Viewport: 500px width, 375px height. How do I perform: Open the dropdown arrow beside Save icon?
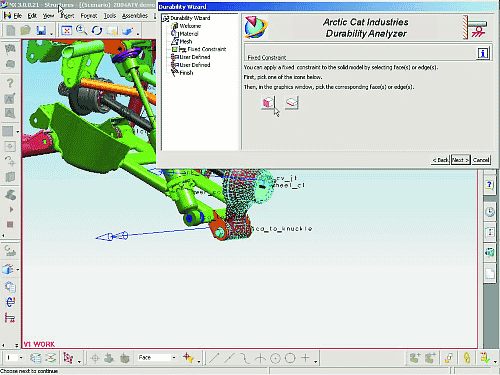point(51,34)
